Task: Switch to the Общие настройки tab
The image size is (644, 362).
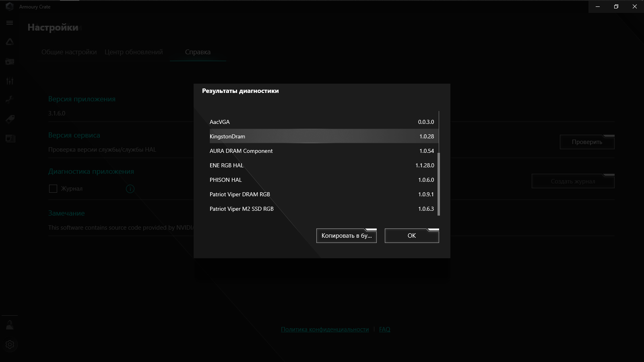Action: [69, 52]
